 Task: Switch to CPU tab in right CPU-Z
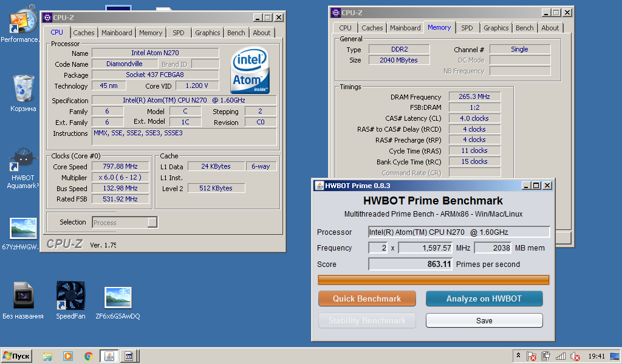click(345, 28)
